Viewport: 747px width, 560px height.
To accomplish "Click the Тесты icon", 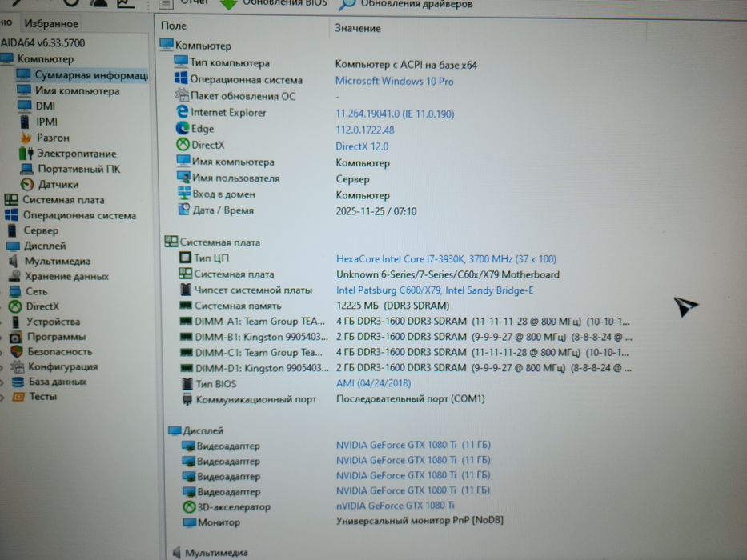I will click(x=18, y=396).
